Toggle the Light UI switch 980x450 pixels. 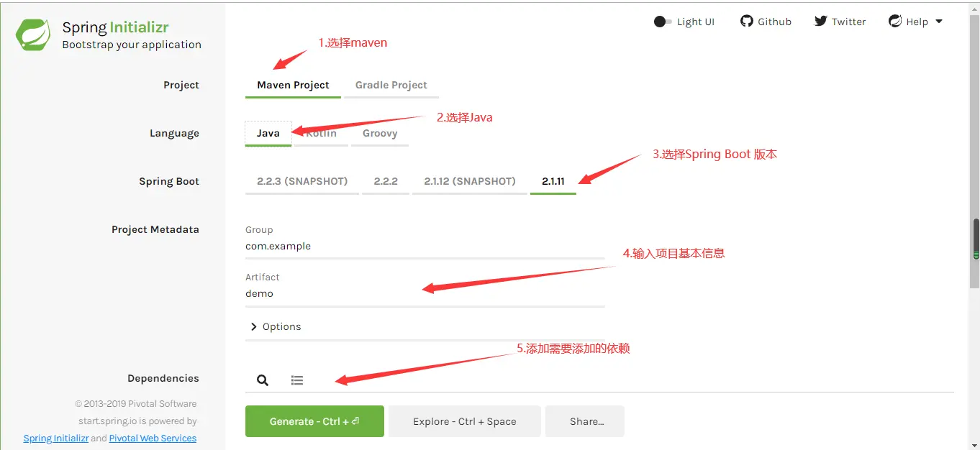click(x=663, y=22)
